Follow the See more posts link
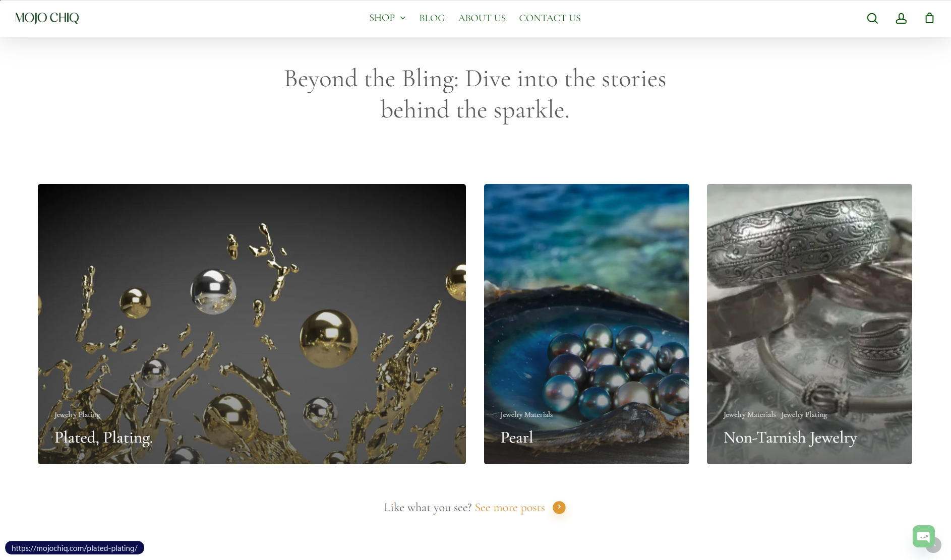The image size is (951, 560). coord(510,508)
